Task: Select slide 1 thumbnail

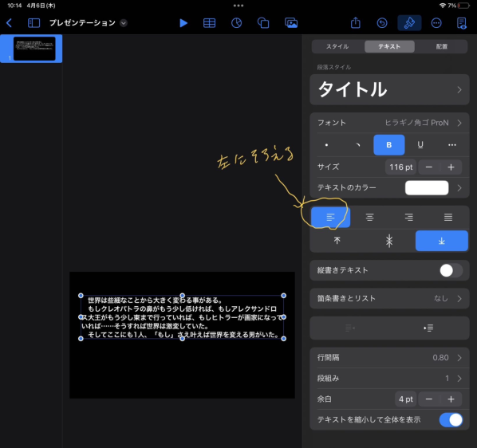Action: (x=34, y=49)
